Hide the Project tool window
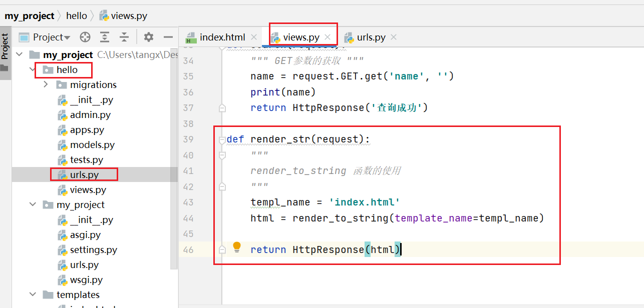 click(x=168, y=37)
